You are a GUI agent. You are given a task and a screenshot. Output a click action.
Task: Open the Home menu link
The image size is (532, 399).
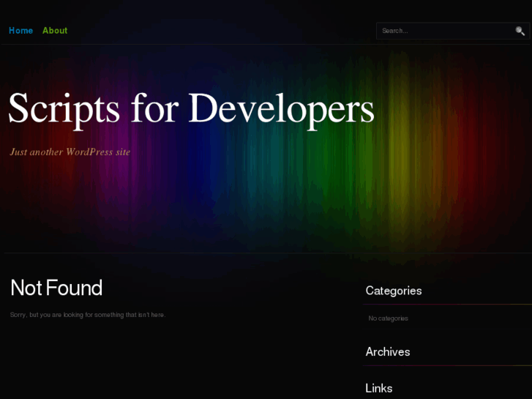[20, 31]
